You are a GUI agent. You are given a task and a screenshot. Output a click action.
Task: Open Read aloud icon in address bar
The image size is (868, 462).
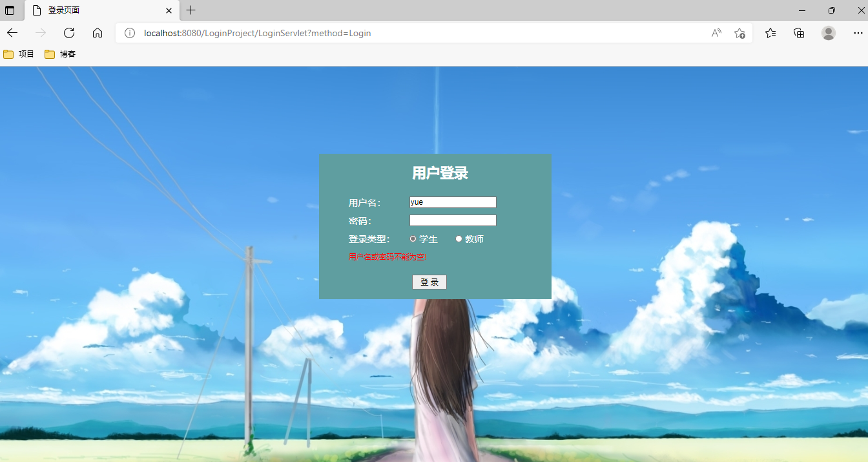(716, 33)
